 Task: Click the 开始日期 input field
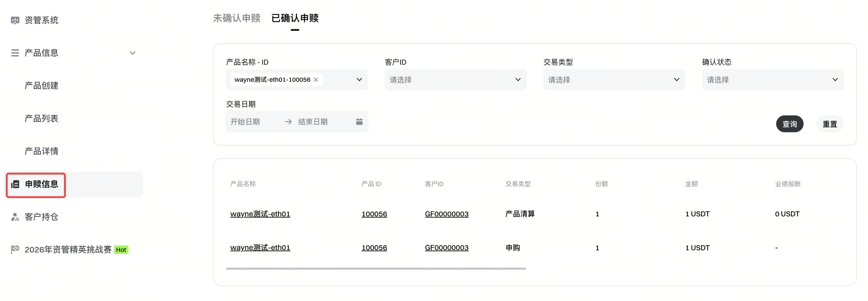coord(245,122)
